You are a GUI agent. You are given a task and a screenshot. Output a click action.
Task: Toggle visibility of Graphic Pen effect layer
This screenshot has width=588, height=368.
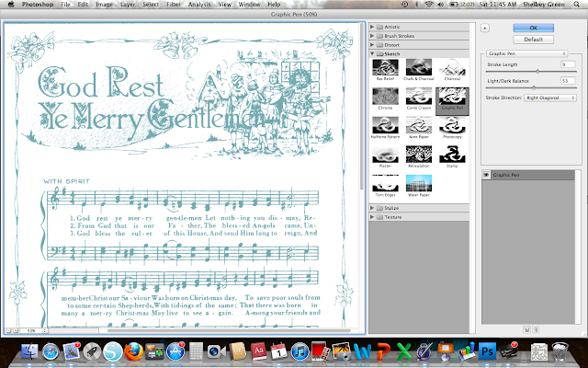click(x=486, y=175)
